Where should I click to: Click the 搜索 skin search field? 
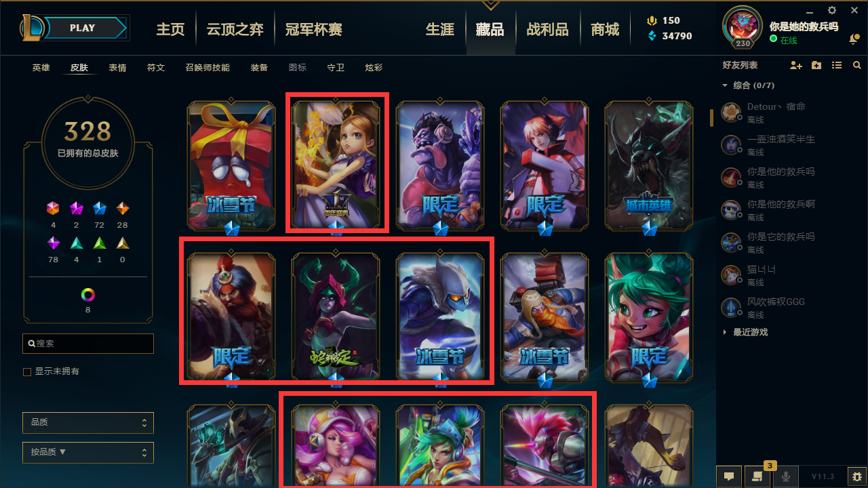point(88,344)
